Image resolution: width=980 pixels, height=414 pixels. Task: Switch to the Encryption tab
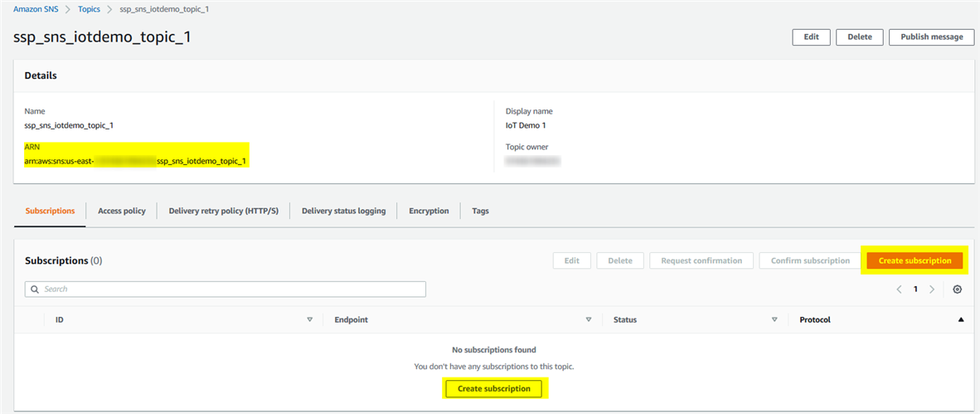(x=429, y=211)
